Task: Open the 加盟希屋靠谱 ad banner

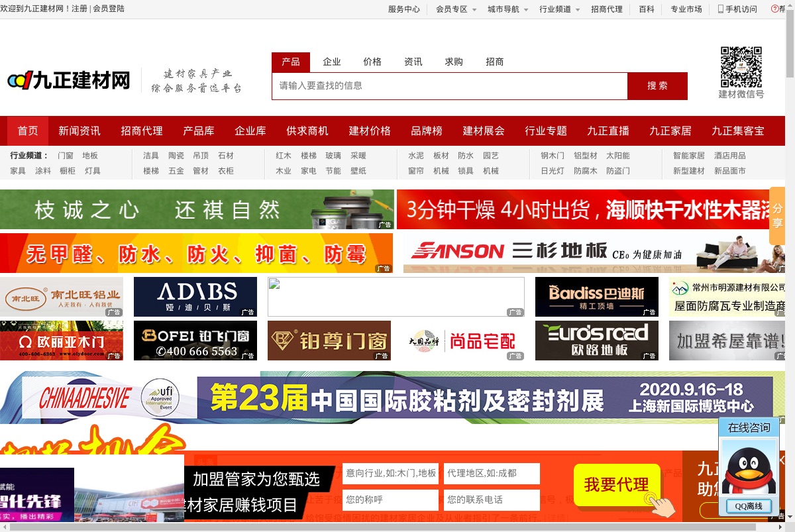Action: [727, 341]
